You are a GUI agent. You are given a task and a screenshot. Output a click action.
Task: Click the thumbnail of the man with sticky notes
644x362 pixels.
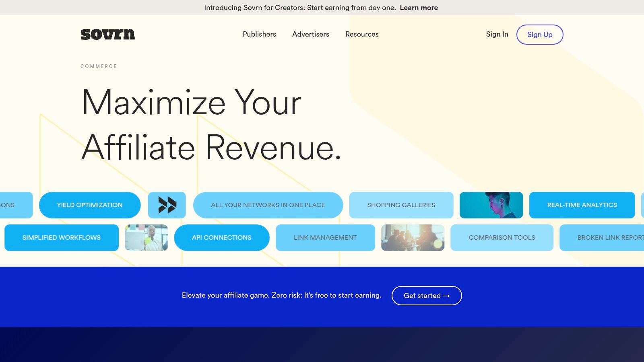[146, 237]
